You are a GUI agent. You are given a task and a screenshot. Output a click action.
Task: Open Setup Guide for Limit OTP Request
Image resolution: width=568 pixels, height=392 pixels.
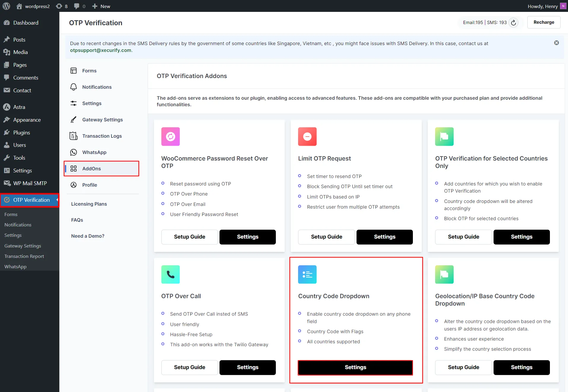(327, 237)
